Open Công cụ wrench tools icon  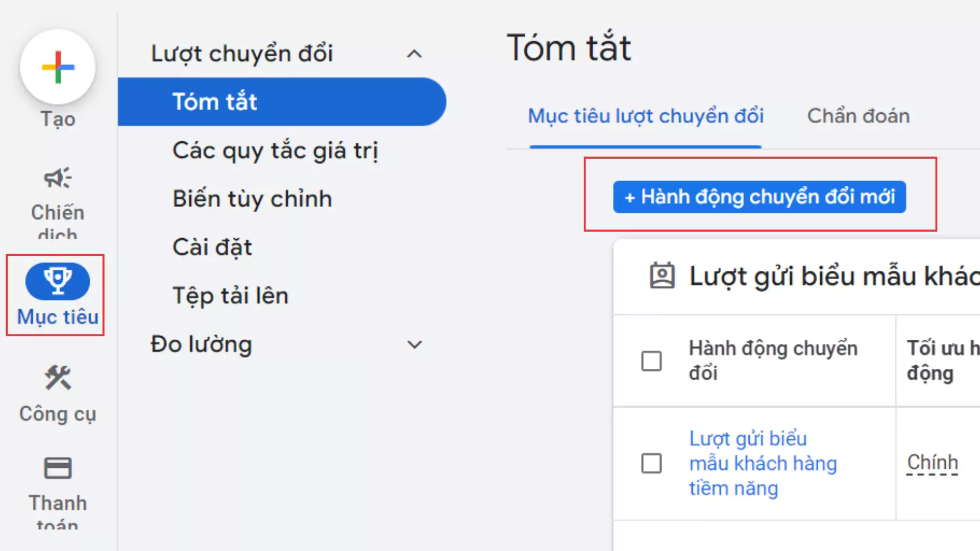[x=58, y=378]
